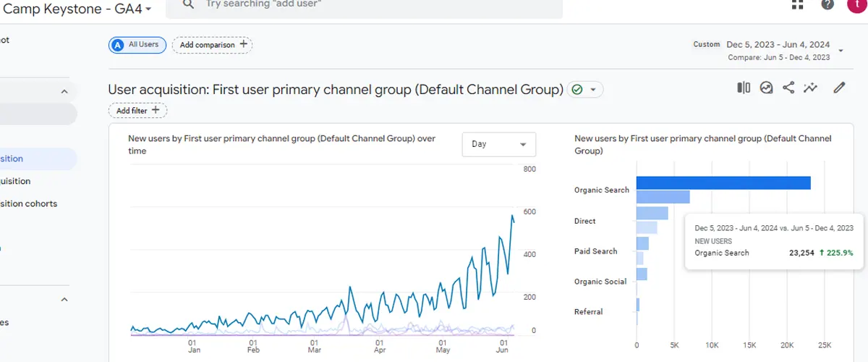Viewport: 868px width, 362px height.
Task: Click the Organic Social axis label
Action: tap(600, 282)
